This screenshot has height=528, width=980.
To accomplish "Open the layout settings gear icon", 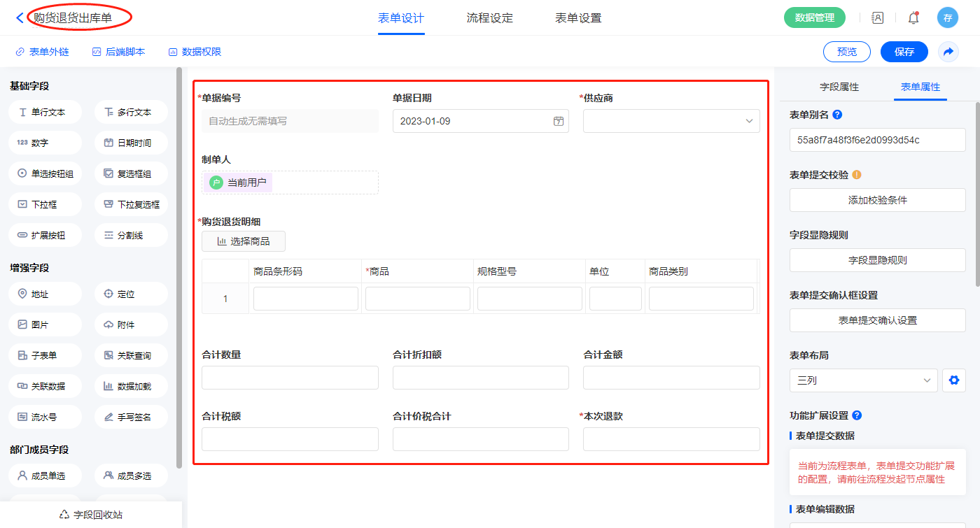I will tap(953, 380).
